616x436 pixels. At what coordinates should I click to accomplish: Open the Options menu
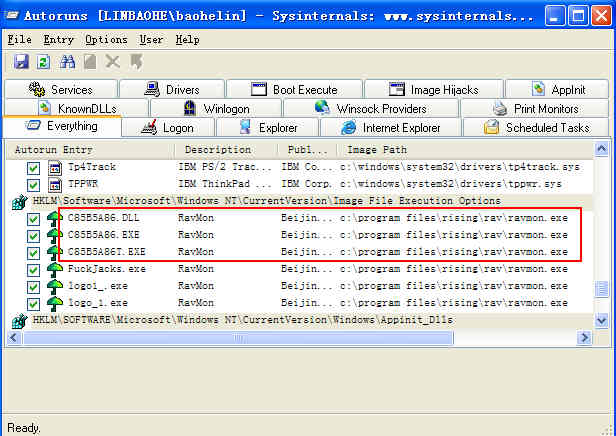coord(106,40)
